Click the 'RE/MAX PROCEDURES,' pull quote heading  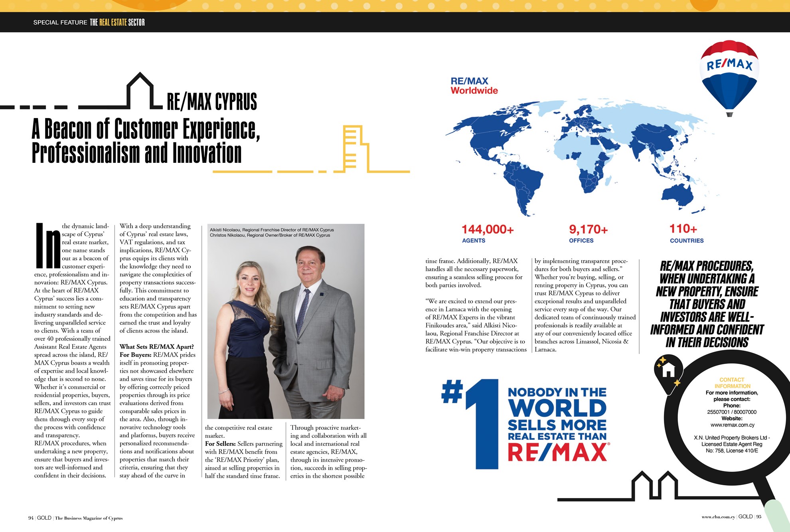(707, 266)
